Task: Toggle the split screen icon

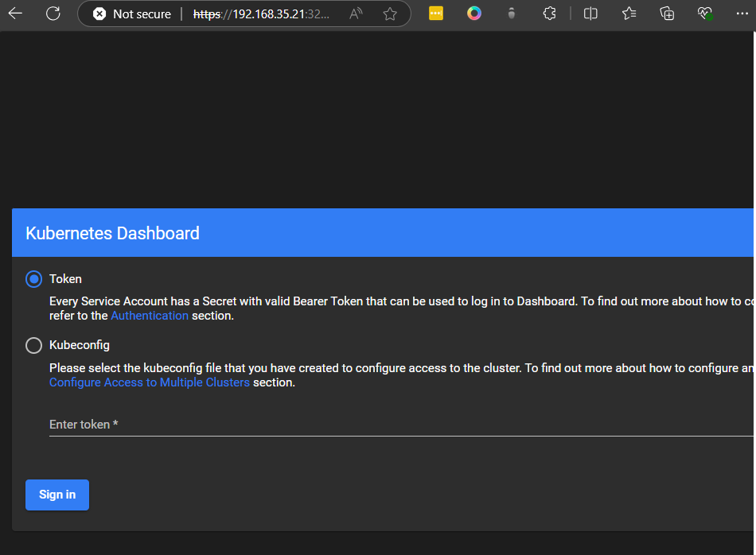Action: pyautogui.click(x=590, y=14)
